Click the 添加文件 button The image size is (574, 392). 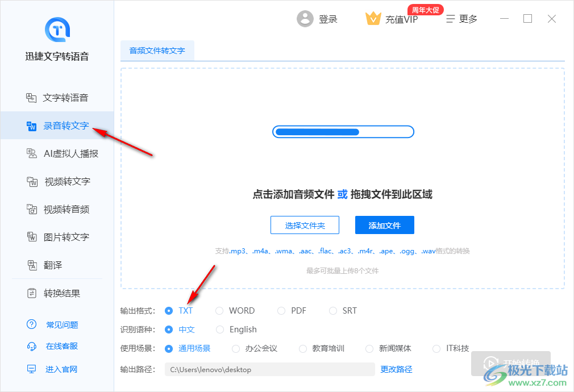(x=385, y=225)
